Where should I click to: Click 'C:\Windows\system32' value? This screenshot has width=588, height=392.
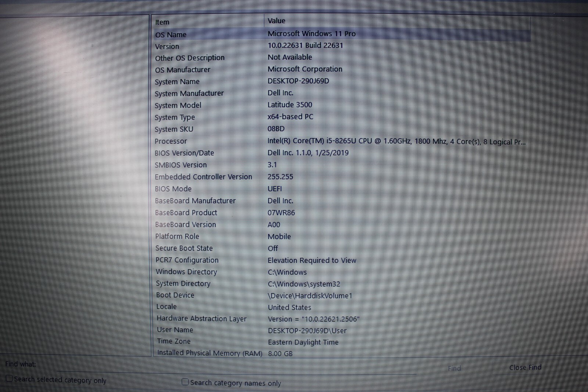pos(304,284)
